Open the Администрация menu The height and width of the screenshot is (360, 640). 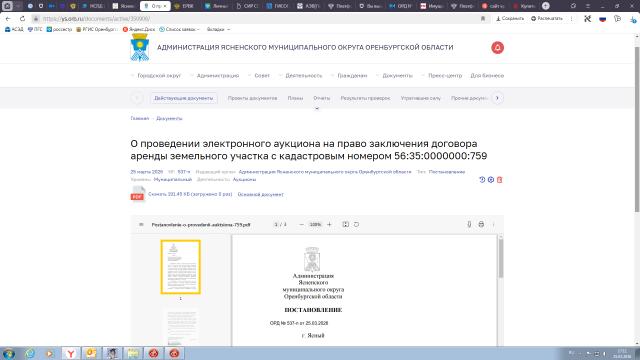point(218,76)
